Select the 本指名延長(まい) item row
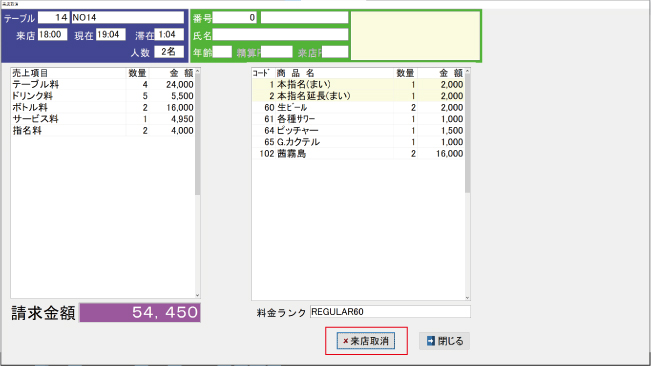 (358, 96)
